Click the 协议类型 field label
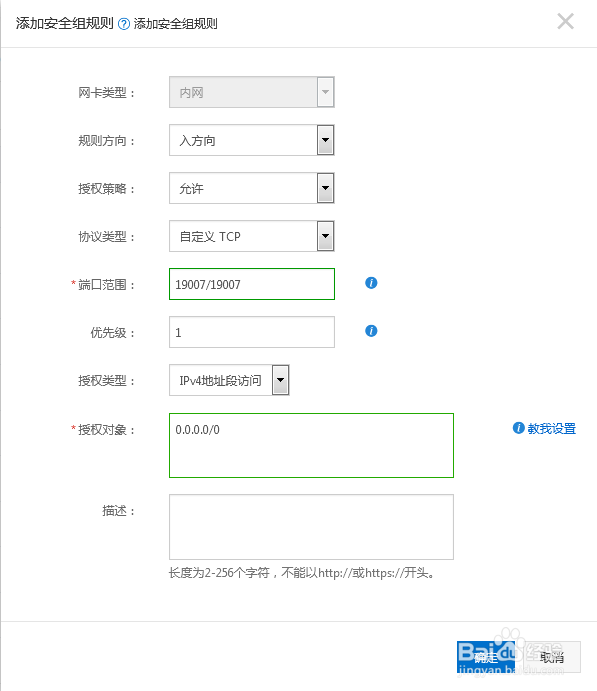The height and width of the screenshot is (691, 597). [x=106, y=237]
